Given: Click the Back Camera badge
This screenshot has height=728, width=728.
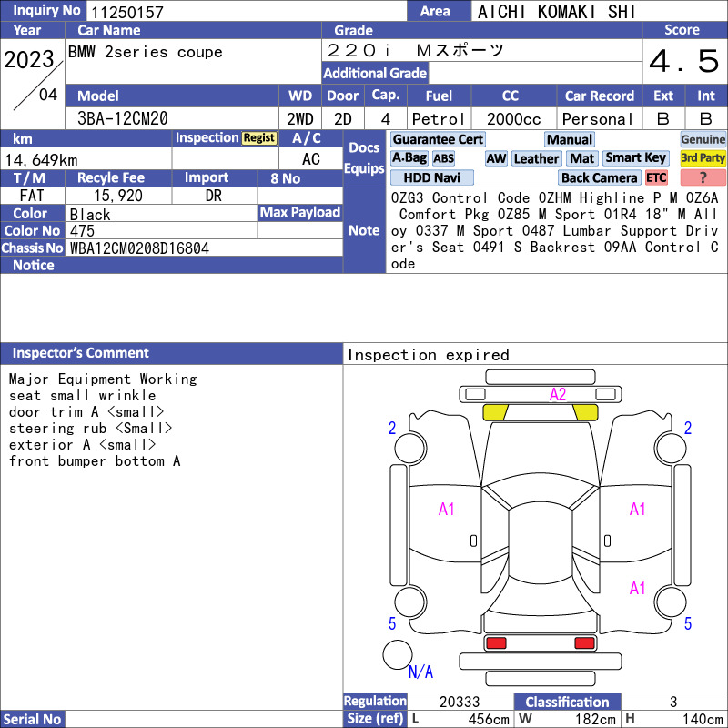Looking at the screenshot, I should (x=599, y=177).
